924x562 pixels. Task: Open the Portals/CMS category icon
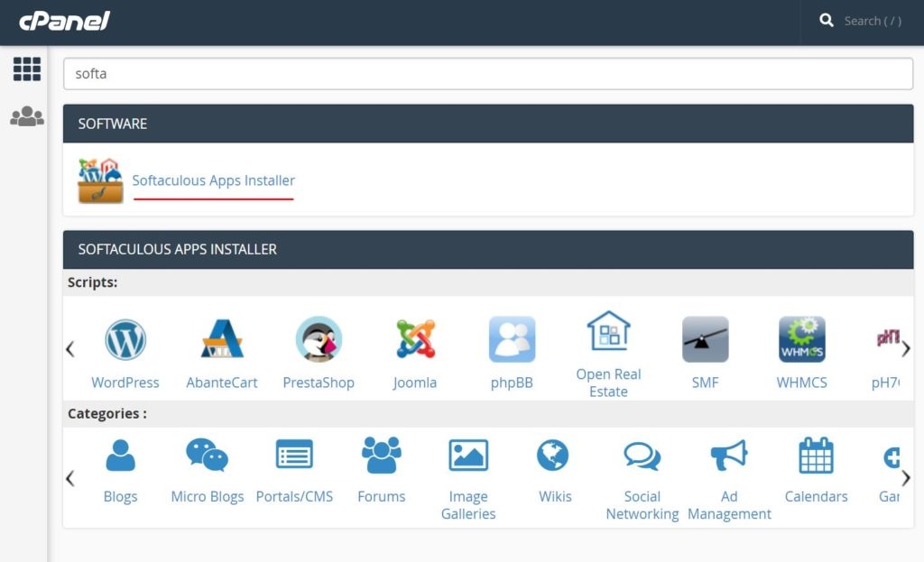pos(294,454)
